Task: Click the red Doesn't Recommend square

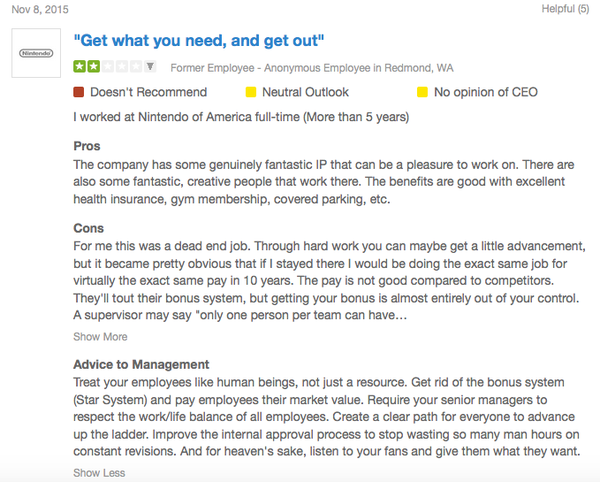Action: click(80, 92)
